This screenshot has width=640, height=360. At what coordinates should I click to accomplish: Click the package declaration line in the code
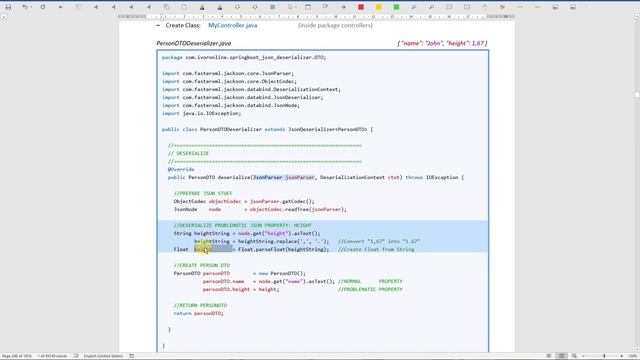pos(244,58)
